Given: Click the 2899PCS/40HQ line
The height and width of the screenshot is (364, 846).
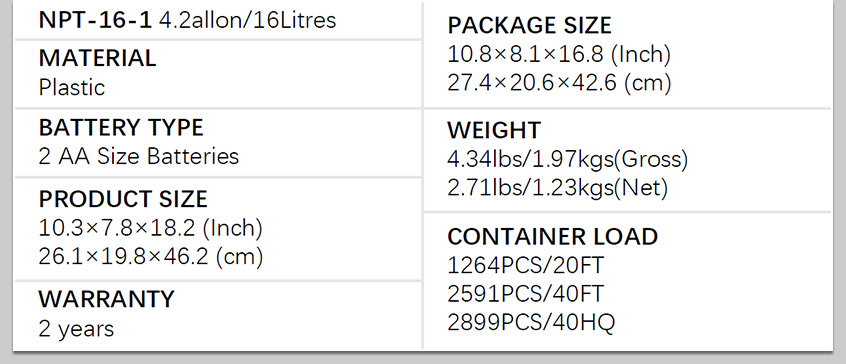Looking at the screenshot, I should (x=531, y=322).
